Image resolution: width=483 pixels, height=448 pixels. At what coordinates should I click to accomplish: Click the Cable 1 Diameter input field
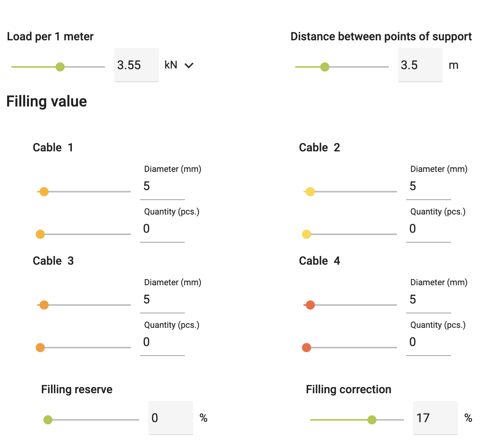(x=162, y=186)
